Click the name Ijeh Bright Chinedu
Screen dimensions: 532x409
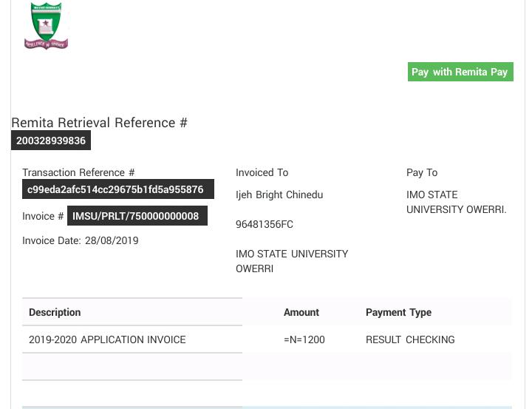[x=279, y=195]
